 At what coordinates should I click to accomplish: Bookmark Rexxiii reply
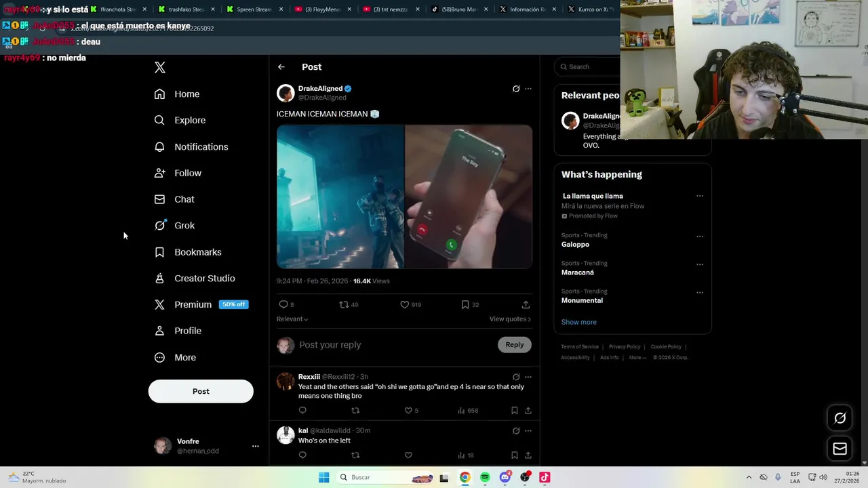tap(515, 411)
